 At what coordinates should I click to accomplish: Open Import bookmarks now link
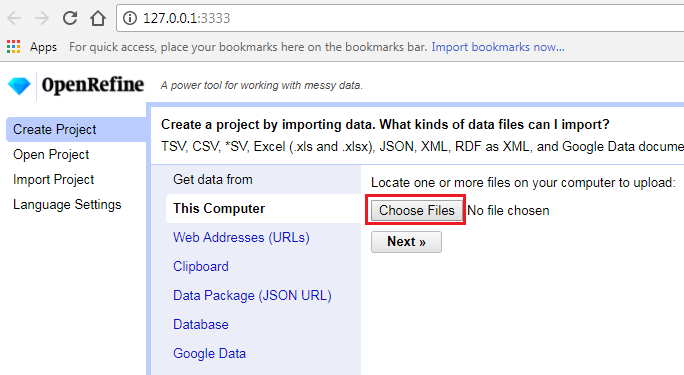(x=498, y=47)
